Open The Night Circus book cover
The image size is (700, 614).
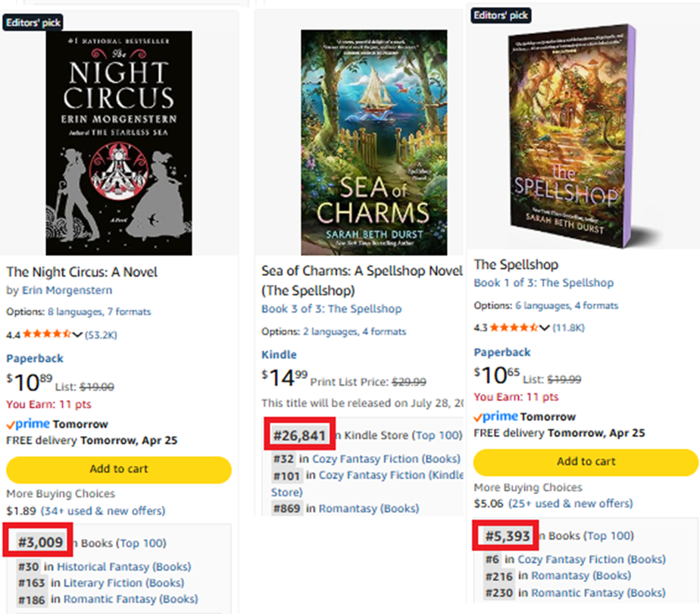coord(119,143)
